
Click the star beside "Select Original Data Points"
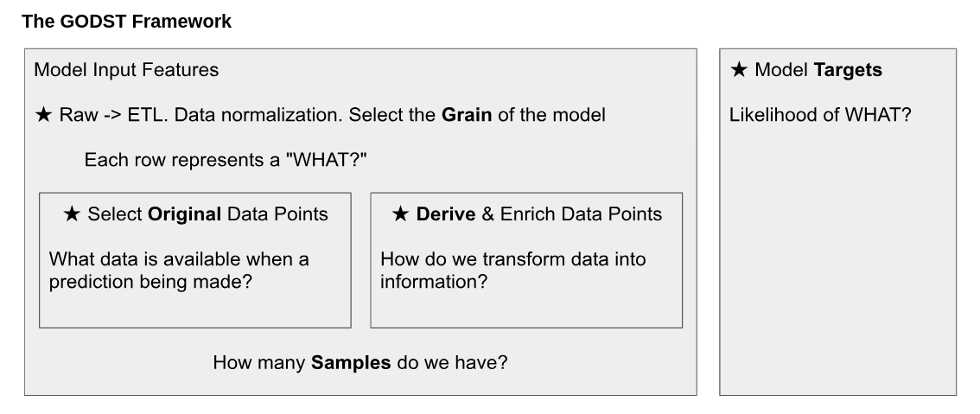tap(72, 214)
